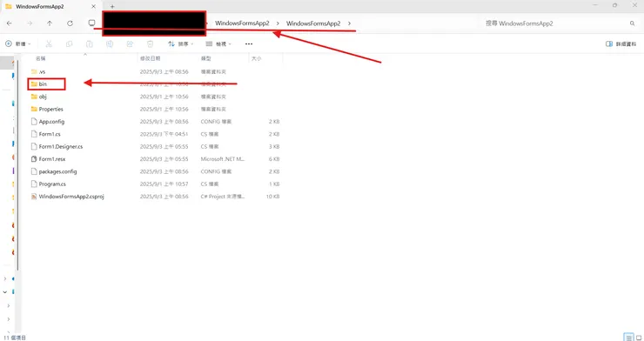The height and width of the screenshot is (341, 644).
Task: Select the Properties folder
Action: (51, 109)
